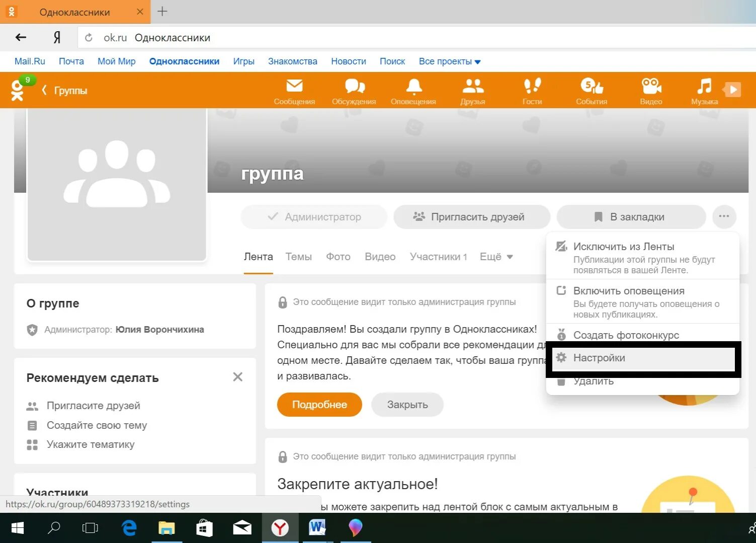Add group В закладки bookmark button
This screenshot has height=543, width=756.
tap(631, 217)
